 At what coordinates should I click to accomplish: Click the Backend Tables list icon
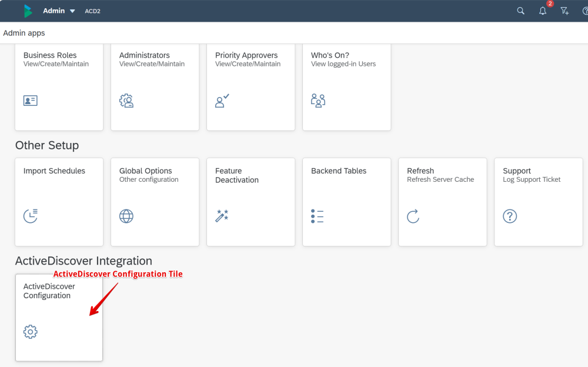(318, 216)
